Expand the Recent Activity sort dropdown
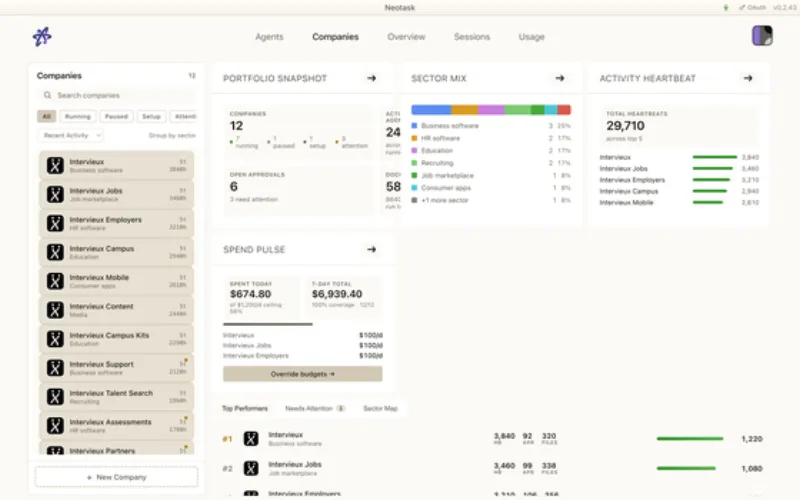The image size is (800, 500). tap(70, 135)
